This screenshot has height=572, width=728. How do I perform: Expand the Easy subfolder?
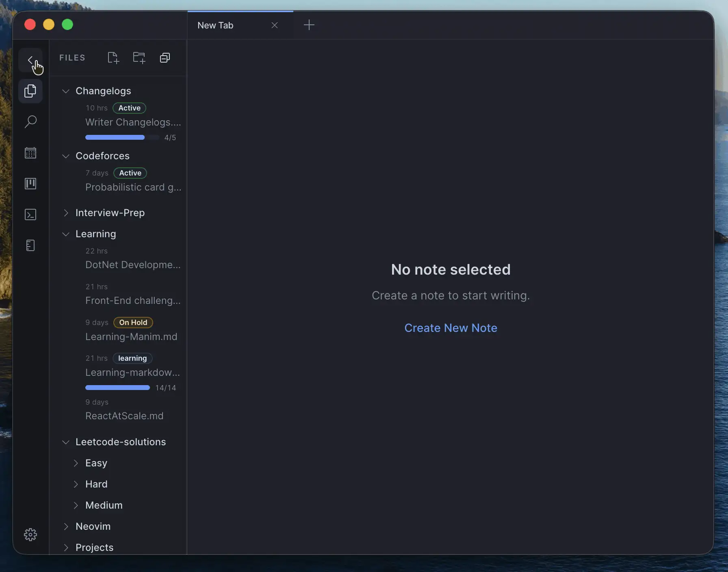point(76,463)
